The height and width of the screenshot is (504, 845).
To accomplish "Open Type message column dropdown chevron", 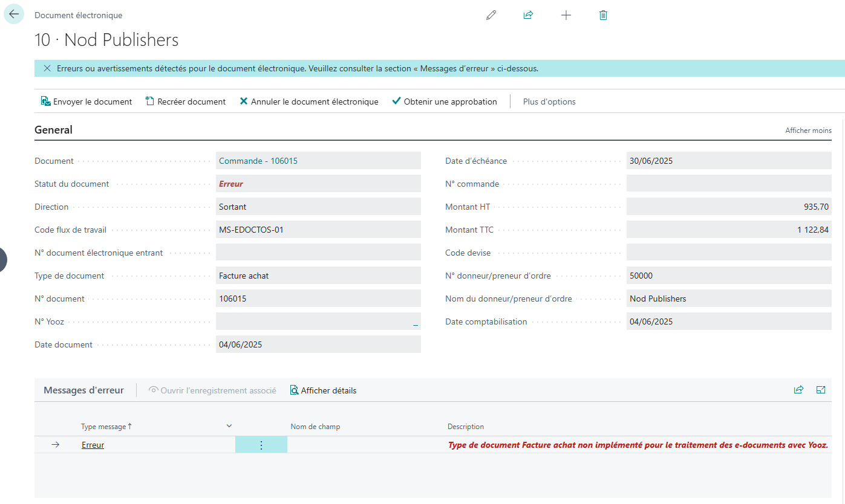I will [229, 426].
